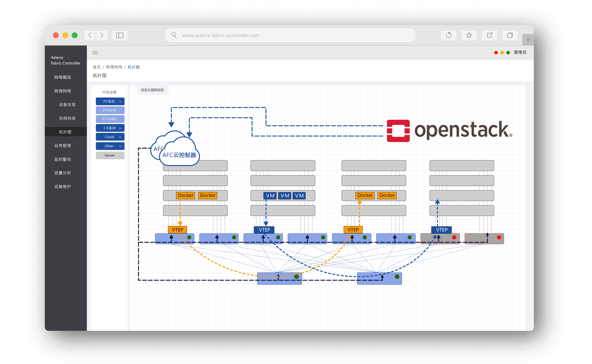
Task: Select the PF6648 device
Action: tap(110, 110)
